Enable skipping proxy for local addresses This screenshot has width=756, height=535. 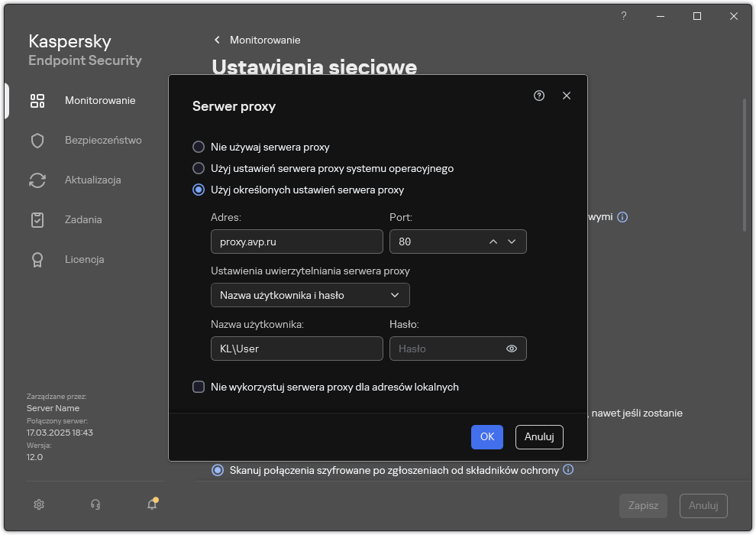197,387
